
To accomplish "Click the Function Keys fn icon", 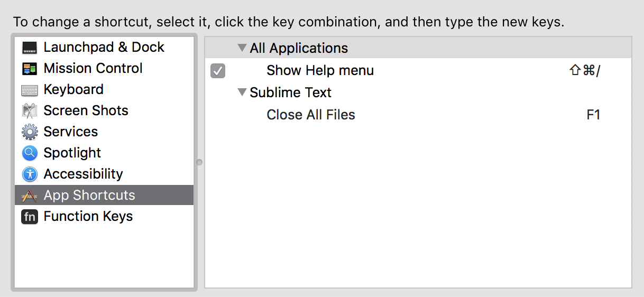I will click(30, 217).
